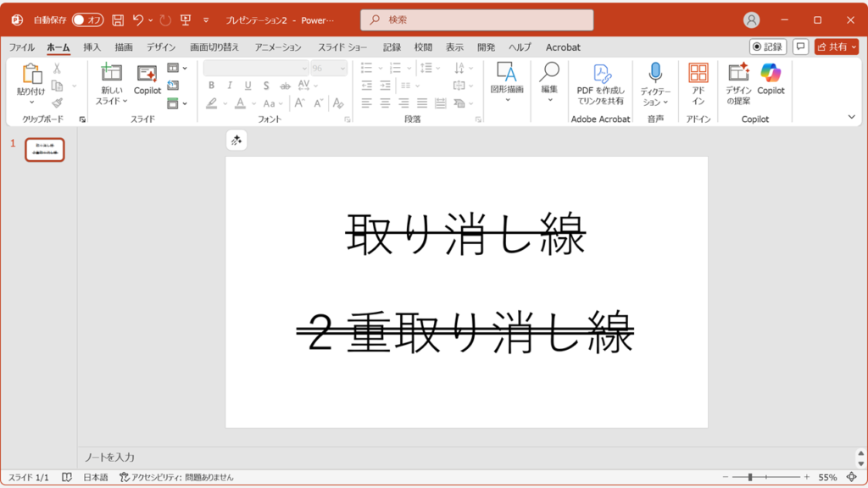Toggle the 自動保存 AutoSave switch
Image resolution: width=868 pixels, height=488 pixels.
(x=87, y=19)
